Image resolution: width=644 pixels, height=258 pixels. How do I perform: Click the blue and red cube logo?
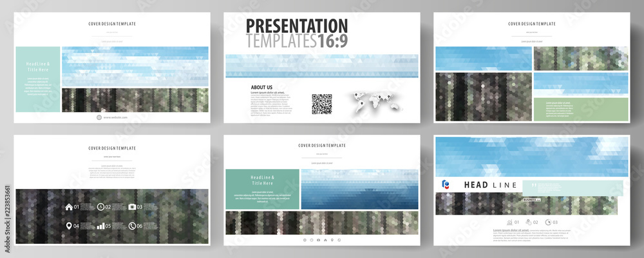pos(445,184)
